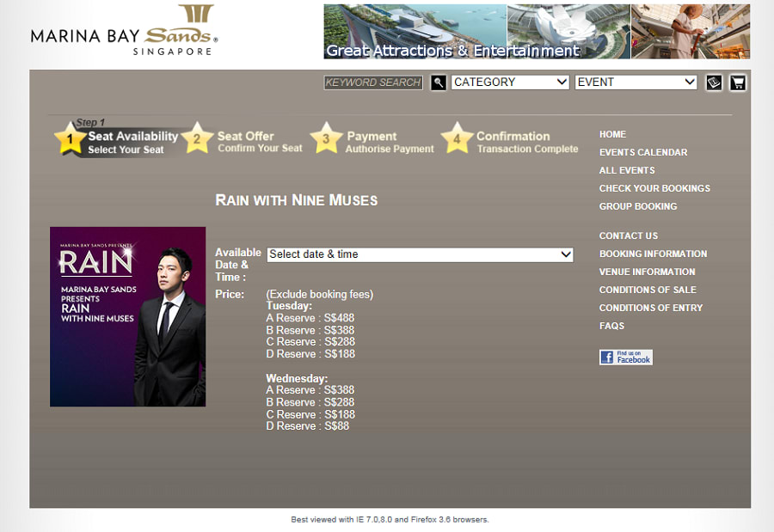
Task: View the CONDITIONS OF ENTRY link
Action: pyautogui.click(x=651, y=308)
